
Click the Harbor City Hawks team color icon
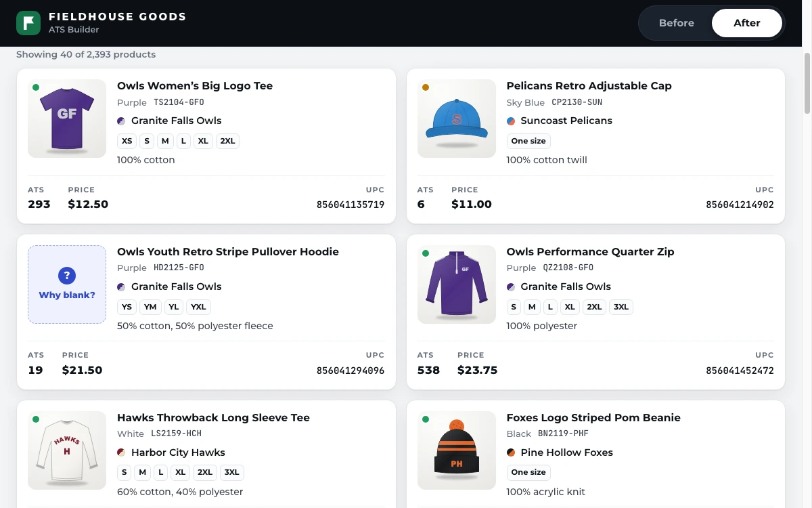[x=121, y=453]
